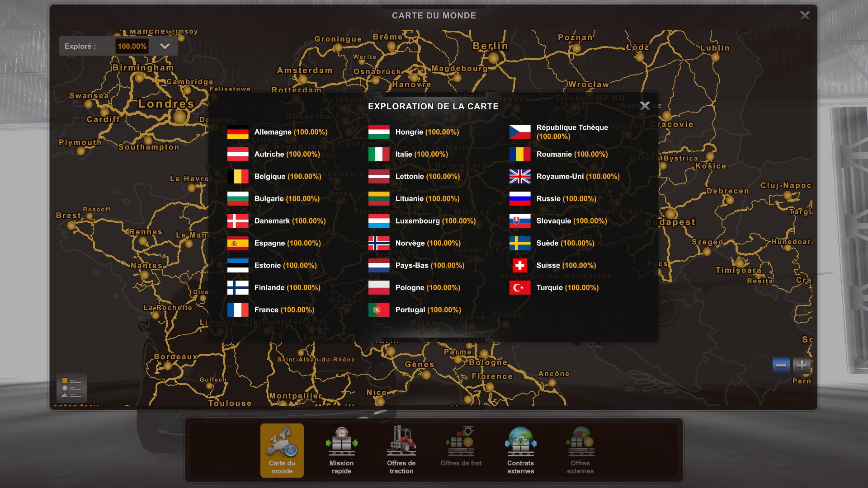868x488 pixels.
Task: Open Contrats externes tab
Action: 520,450
